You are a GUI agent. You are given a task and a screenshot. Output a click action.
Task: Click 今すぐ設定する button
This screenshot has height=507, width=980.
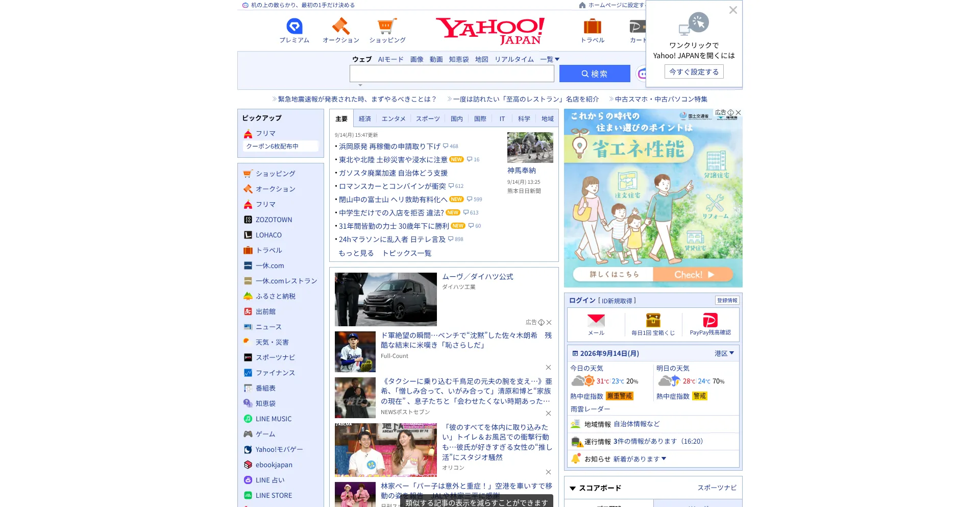point(694,71)
